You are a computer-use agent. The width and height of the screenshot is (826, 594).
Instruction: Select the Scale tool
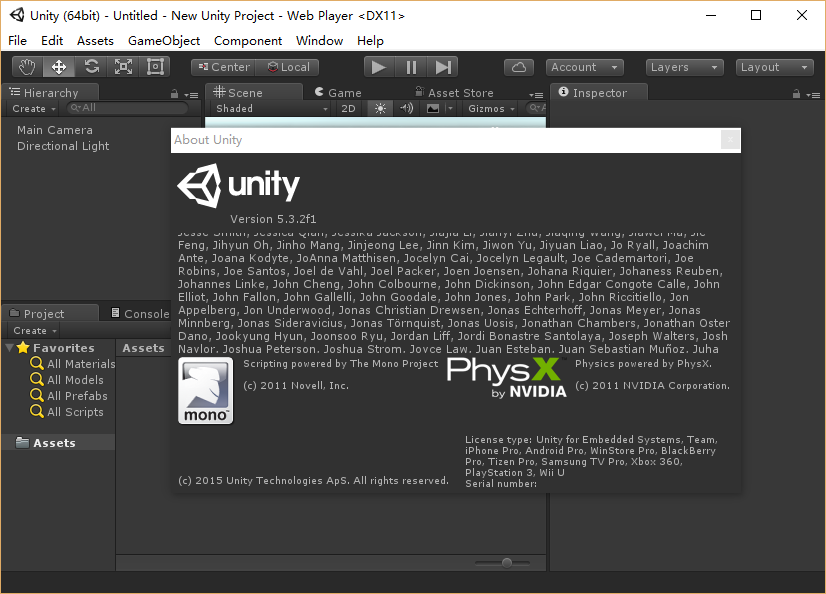[123, 67]
